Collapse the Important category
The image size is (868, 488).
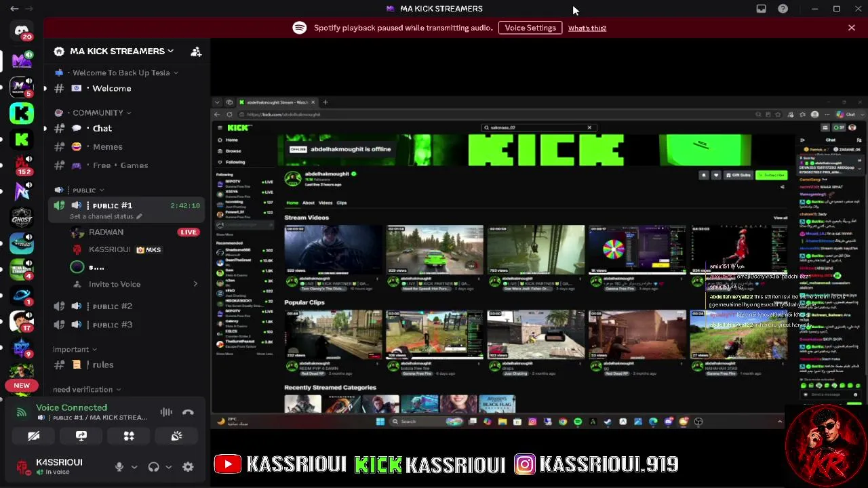[75, 349]
